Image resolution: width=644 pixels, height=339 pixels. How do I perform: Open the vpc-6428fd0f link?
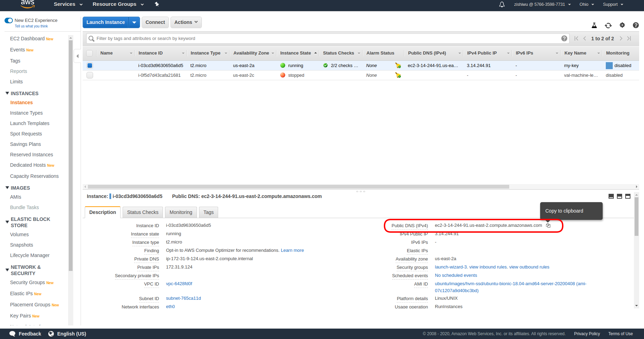pyautogui.click(x=179, y=284)
